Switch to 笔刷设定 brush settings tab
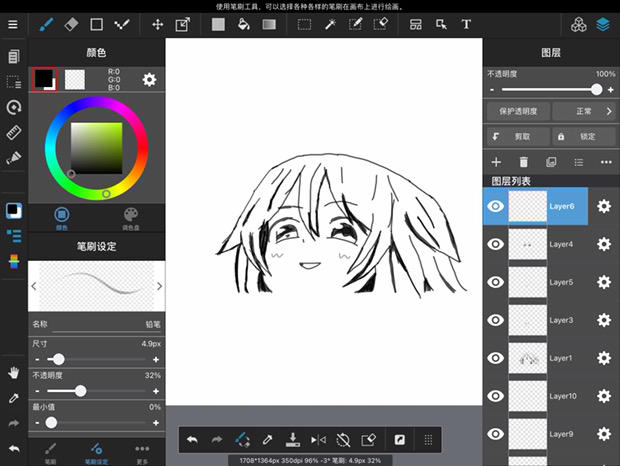Viewport: 620px width, 466px height. (x=96, y=453)
